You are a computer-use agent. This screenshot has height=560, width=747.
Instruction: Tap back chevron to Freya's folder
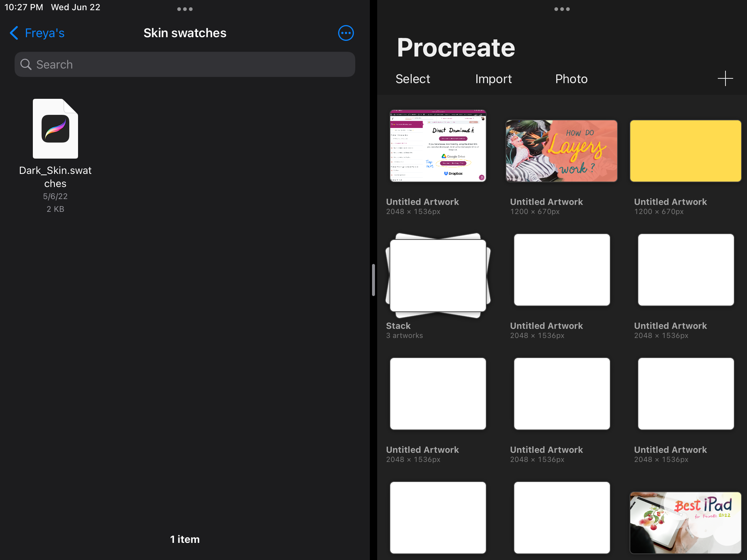point(14,33)
